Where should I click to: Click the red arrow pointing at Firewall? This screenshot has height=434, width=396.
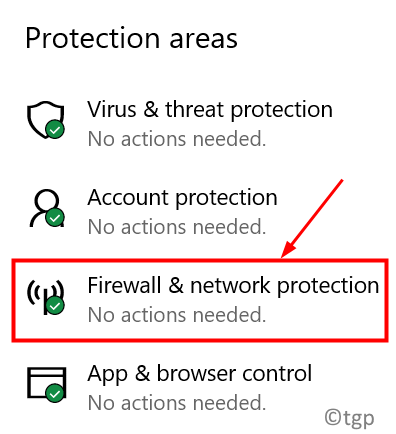[x=312, y=218]
